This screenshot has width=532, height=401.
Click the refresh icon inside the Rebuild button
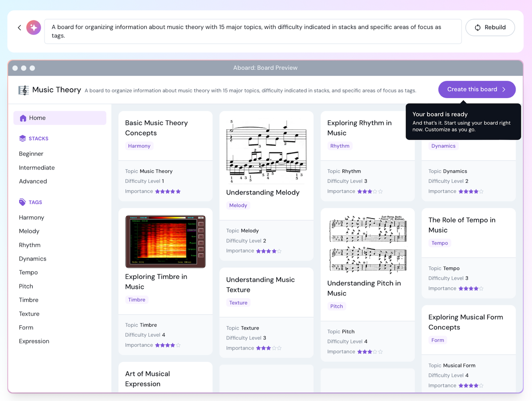(x=477, y=27)
